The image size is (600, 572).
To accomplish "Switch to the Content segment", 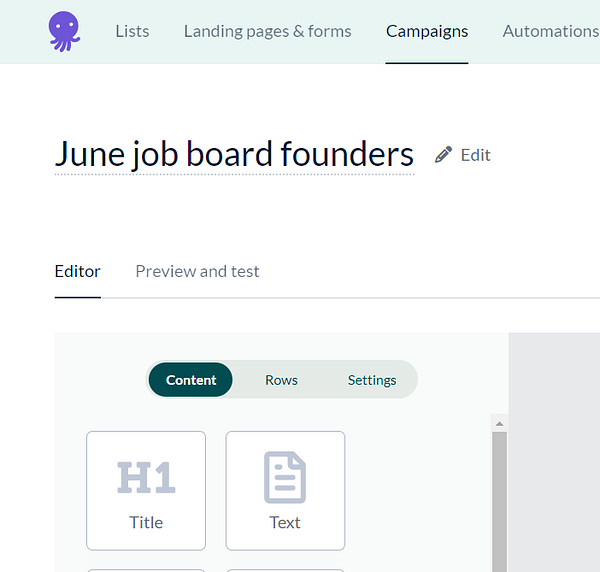I will click(x=191, y=380).
